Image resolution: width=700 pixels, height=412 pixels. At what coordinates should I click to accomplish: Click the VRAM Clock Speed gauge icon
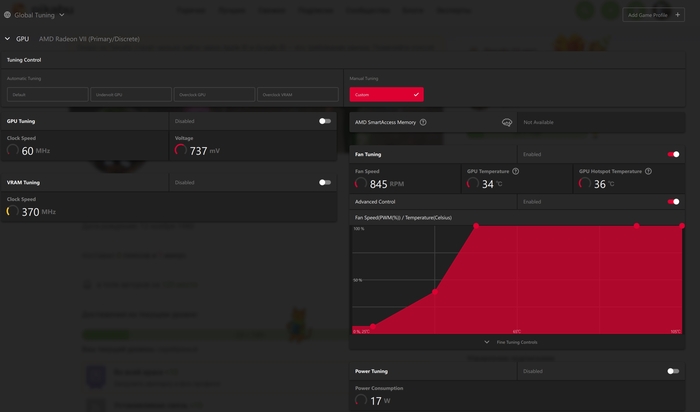point(12,212)
